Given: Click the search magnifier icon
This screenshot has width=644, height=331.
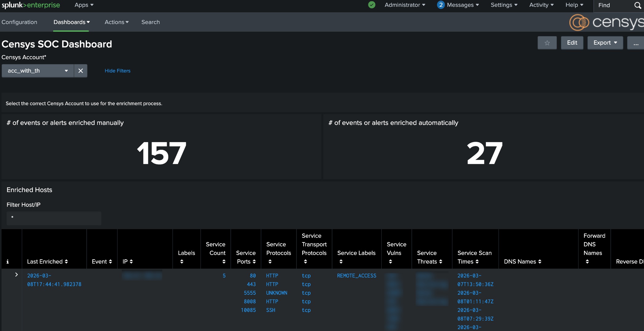Looking at the screenshot, I should click(x=638, y=5).
